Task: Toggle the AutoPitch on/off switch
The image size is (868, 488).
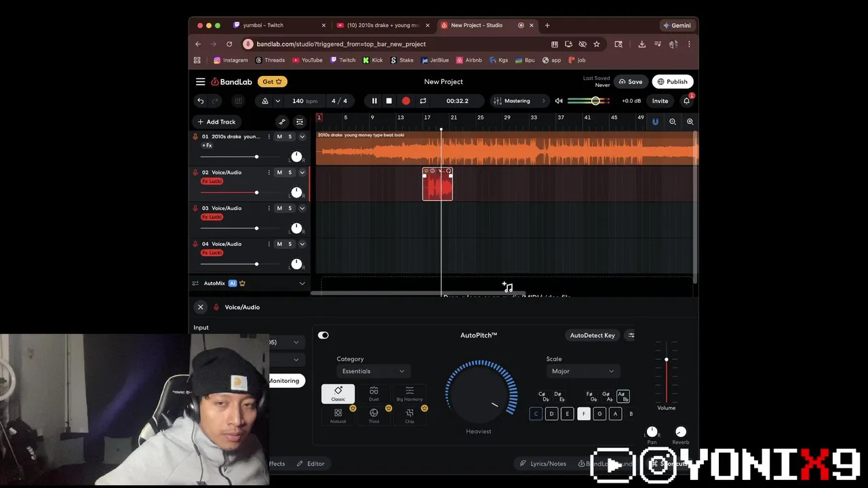Action: [x=323, y=335]
